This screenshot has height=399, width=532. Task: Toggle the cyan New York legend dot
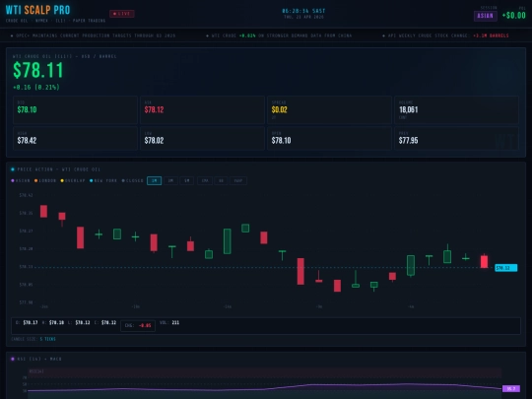click(x=91, y=181)
